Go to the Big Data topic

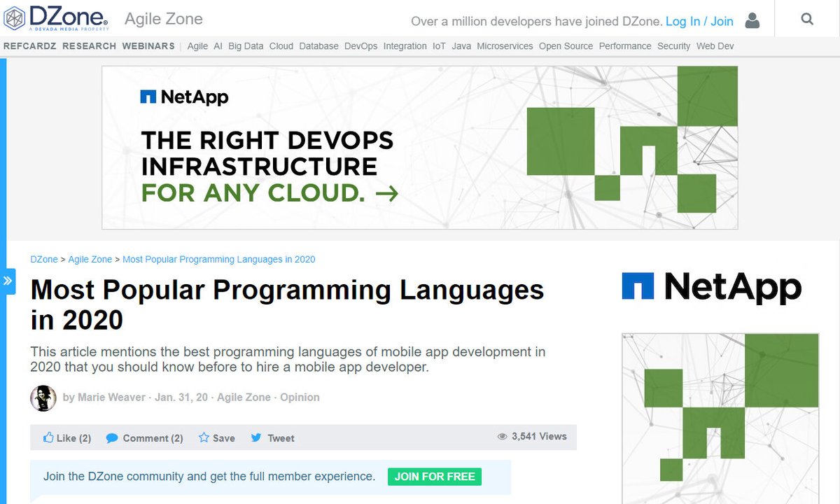[x=246, y=46]
